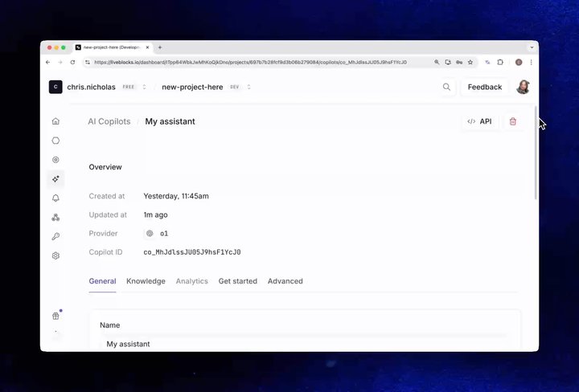Open the Settings gear icon in sidebar
The height and width of the screenshot is (392, 579).
[x=55, y=256]
